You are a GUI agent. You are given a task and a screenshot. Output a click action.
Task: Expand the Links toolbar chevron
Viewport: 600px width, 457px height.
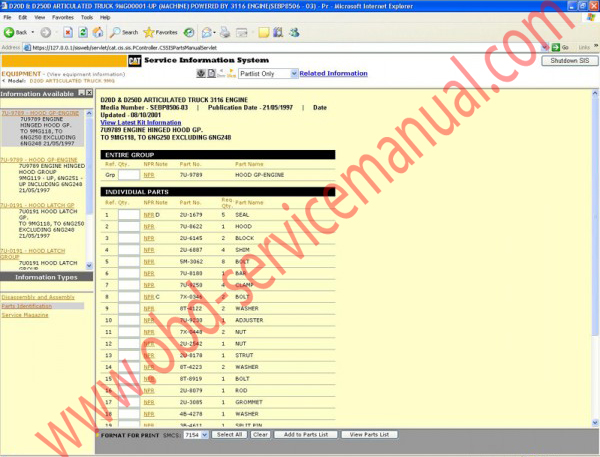coord(596,46)
